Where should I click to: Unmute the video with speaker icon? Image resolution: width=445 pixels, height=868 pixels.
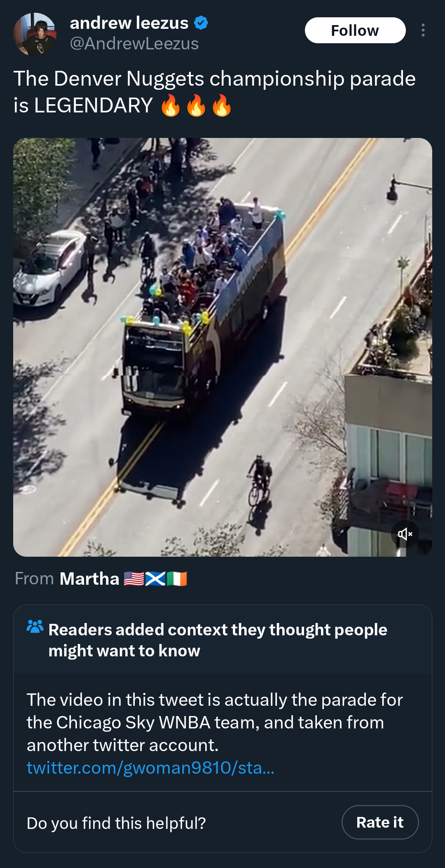(x=405, y=534)
